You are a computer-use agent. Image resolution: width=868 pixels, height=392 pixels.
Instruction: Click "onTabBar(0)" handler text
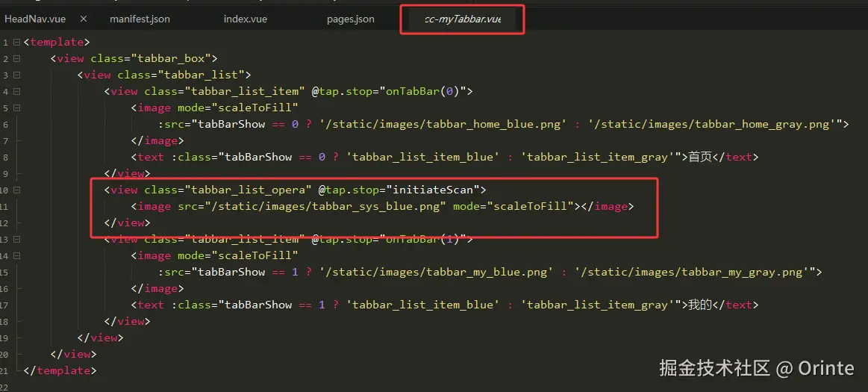coord(422,91)
